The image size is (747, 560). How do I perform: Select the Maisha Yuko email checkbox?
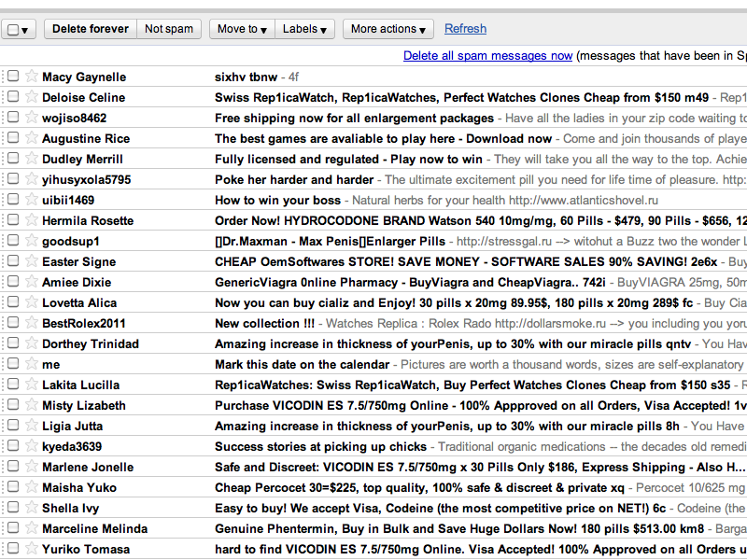[13, 485]
